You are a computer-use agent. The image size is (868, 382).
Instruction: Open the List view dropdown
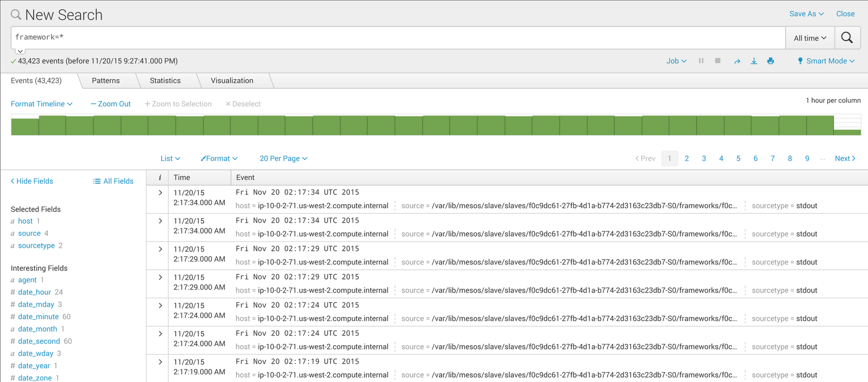pyautogui.click(x=170, y=159)
